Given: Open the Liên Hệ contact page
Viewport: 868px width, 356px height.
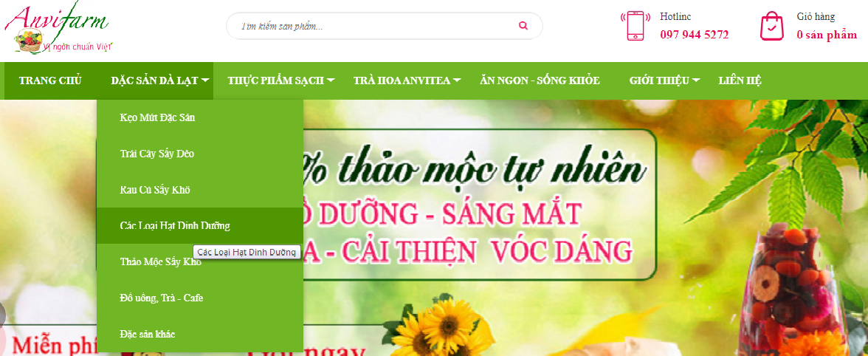Looking at the screenshot, I should (740, 81).
